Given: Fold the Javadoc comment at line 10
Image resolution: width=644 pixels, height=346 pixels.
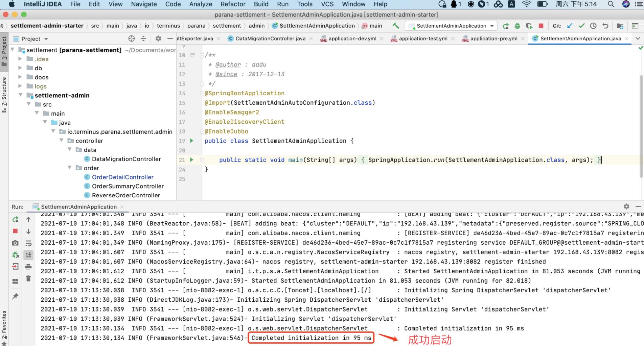Looking at the screenshot, I should click(202, 55).
